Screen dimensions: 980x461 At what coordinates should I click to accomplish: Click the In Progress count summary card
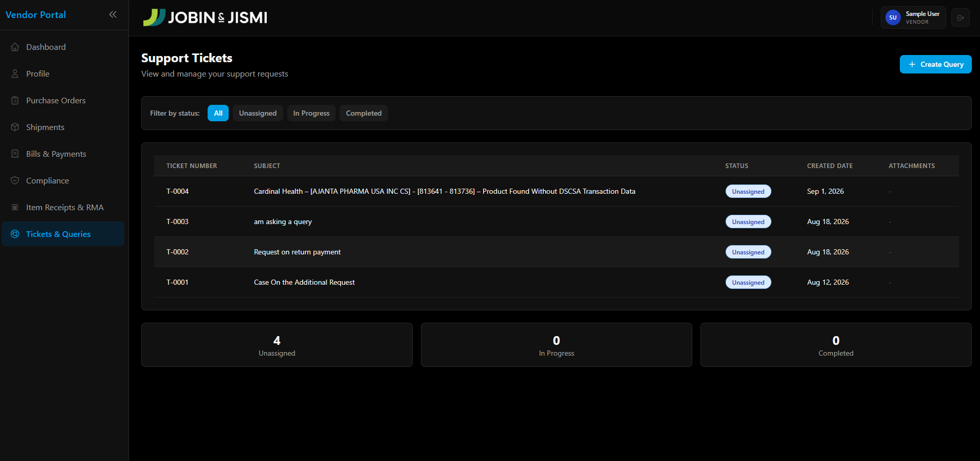point(557,345)
